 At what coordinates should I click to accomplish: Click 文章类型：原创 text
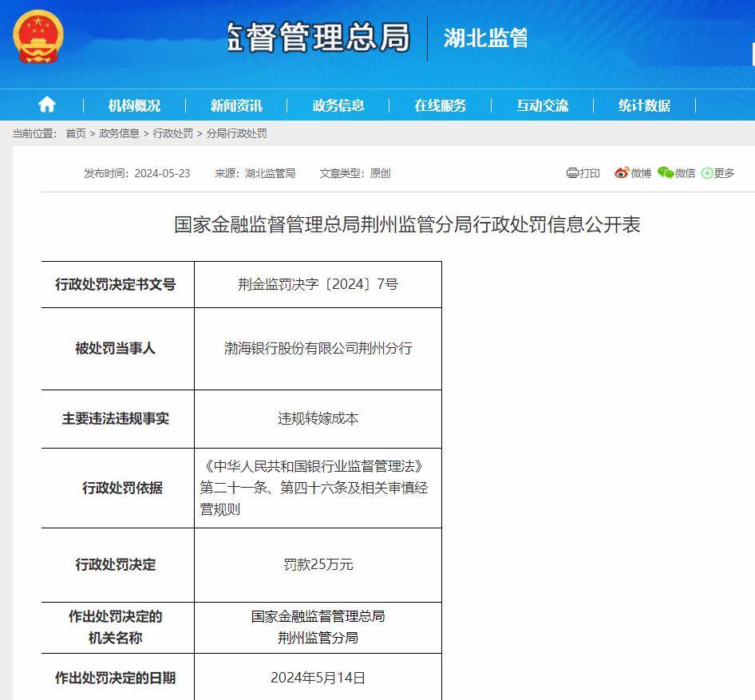(355, 173)
